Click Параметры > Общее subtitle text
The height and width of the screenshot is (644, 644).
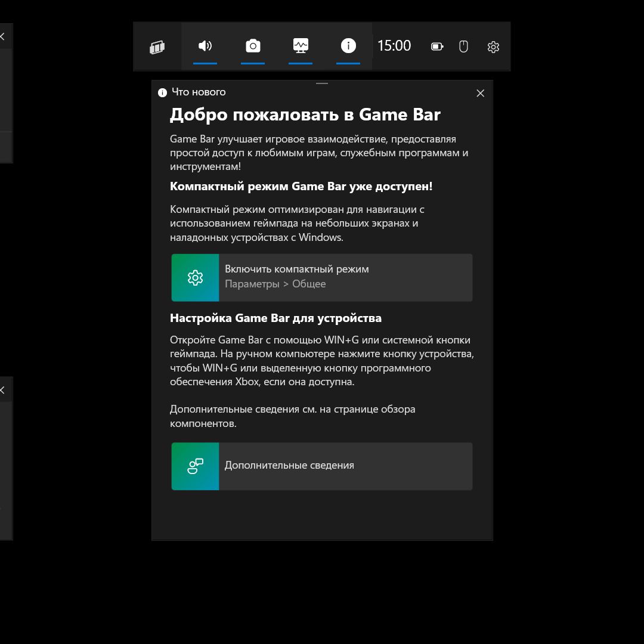[x=275, y=284]
